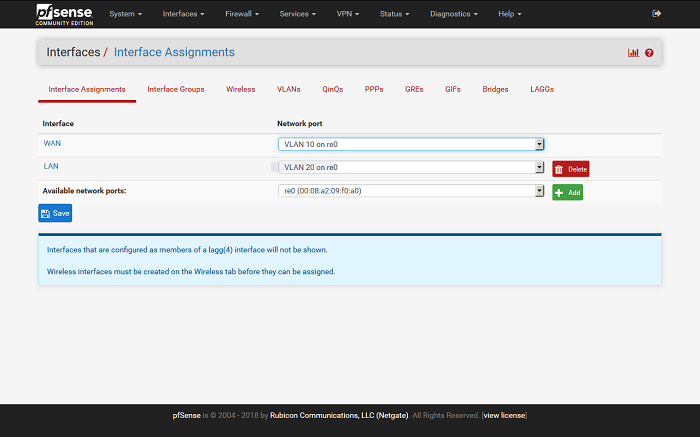Go to the Bridges tab
This screenshot has width=700, height=437.
495,89
